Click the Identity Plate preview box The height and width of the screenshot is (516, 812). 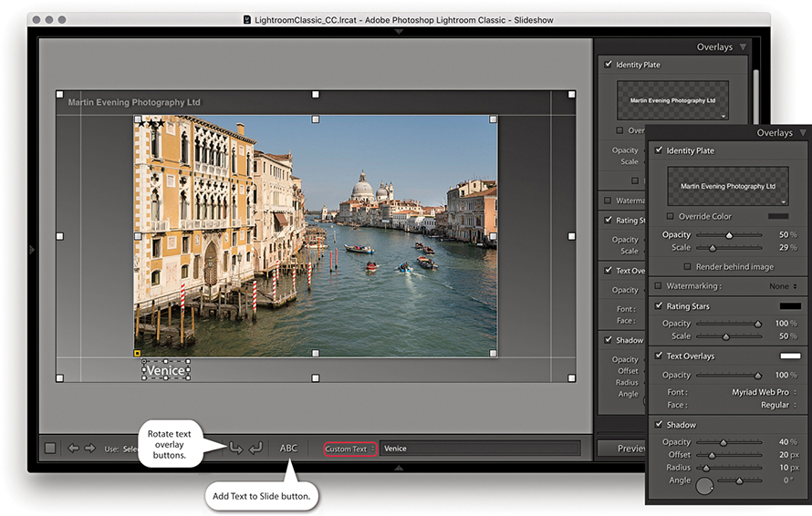point(727,186)
